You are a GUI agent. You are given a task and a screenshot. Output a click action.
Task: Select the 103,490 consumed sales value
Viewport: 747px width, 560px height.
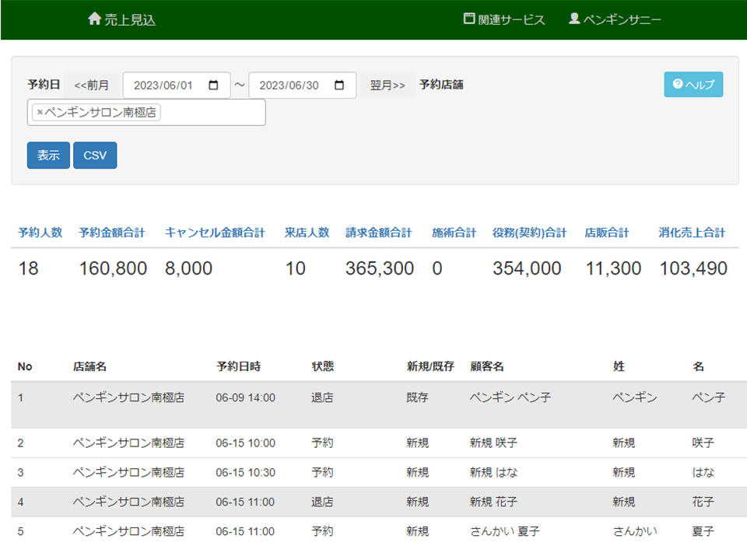point(693,268)
